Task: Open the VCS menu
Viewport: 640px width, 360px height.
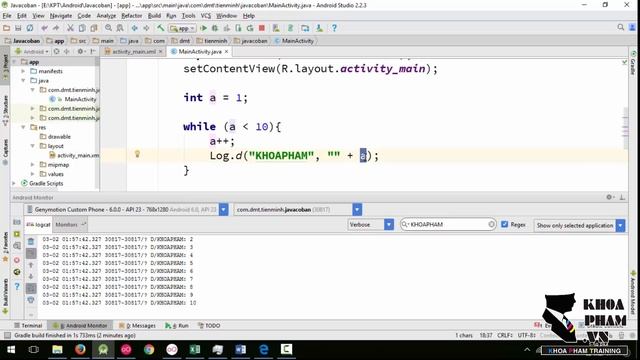Action: pos(206,16)
